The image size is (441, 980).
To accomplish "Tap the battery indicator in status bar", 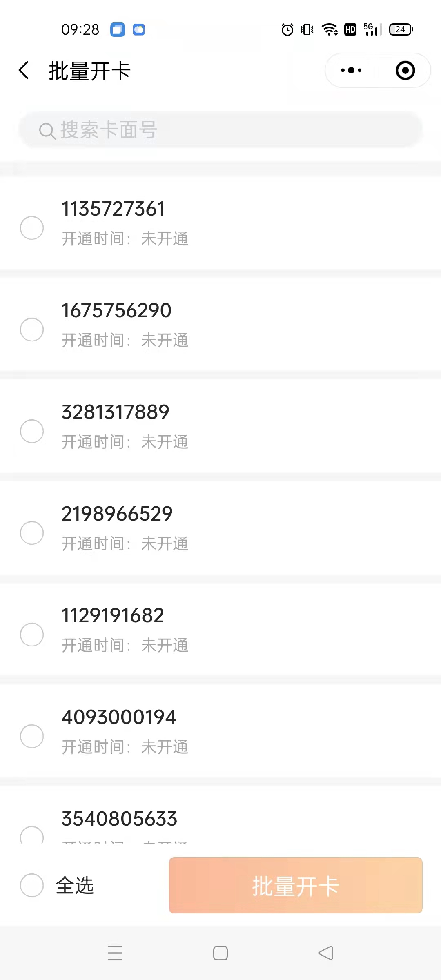I will pyautogui.click(x=401, y=29).
